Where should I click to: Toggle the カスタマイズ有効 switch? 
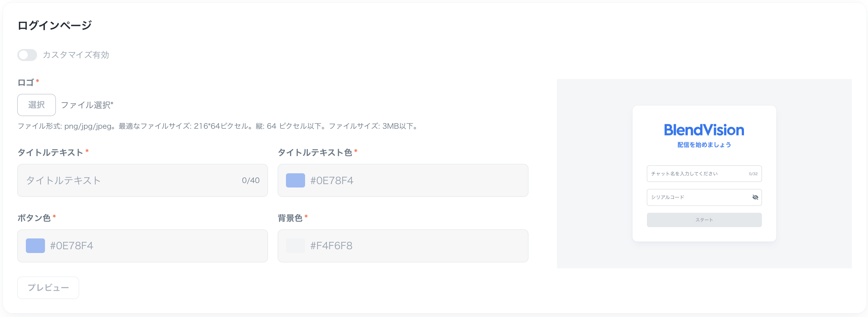[27, 55]
